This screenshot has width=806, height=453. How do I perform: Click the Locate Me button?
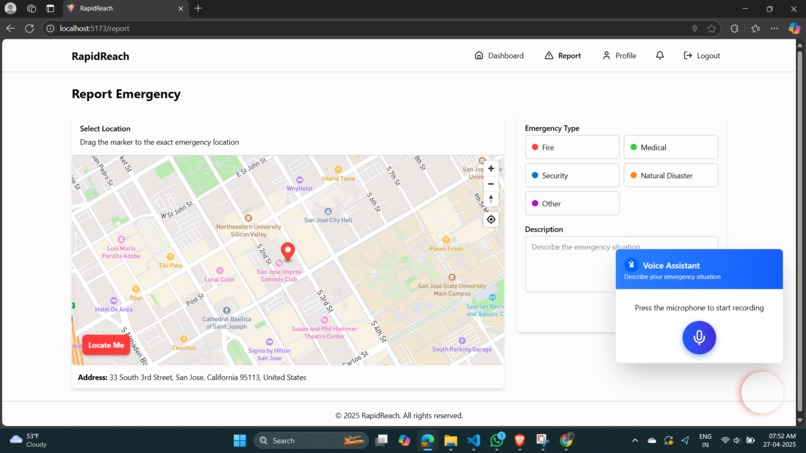[106, 345]
